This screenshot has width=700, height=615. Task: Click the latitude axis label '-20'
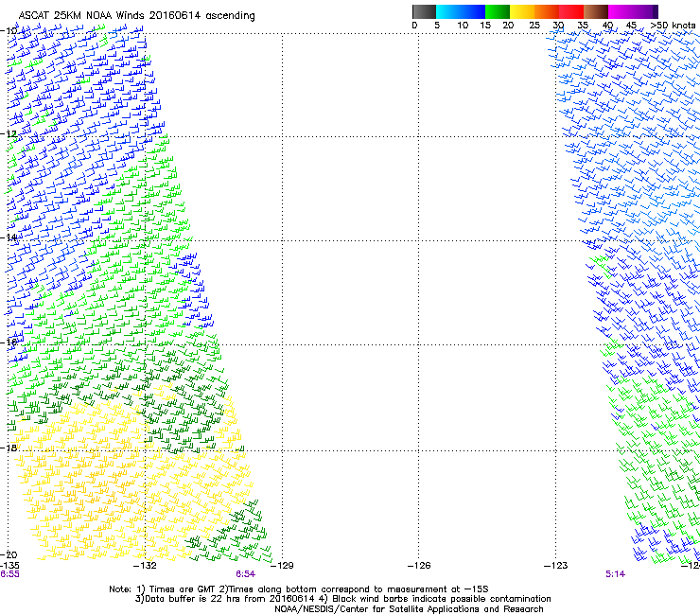coord(9,555)
